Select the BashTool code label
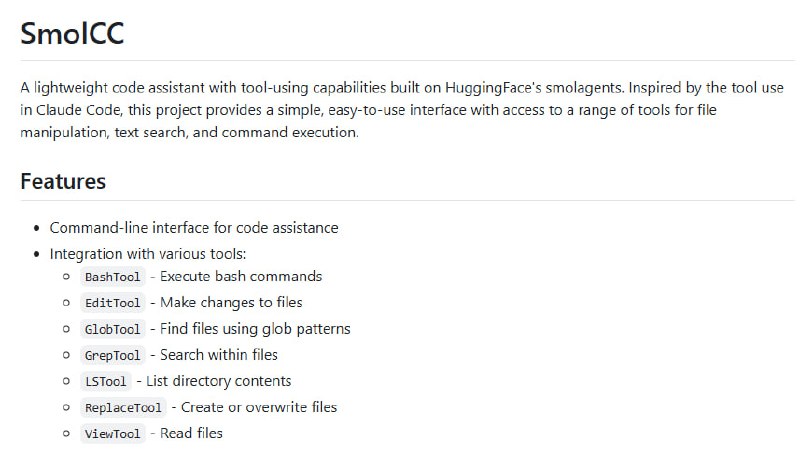The height and width of the screenshot is (455, 800). point(113,277)
